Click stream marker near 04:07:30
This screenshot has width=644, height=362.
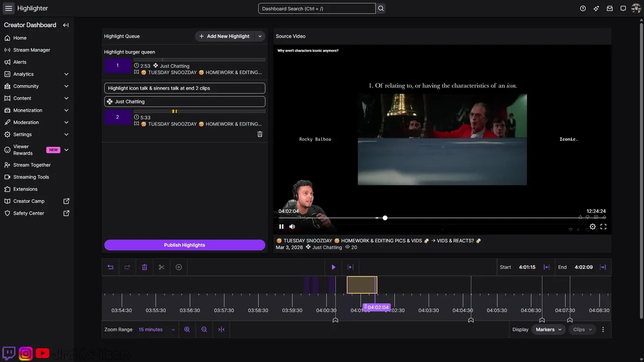coord(570,320)
